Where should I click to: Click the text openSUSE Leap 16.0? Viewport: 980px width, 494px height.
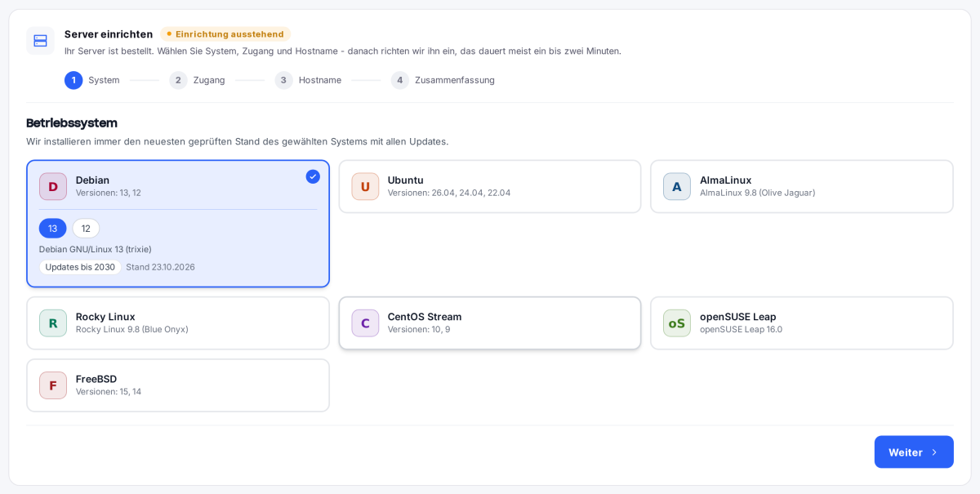(x=741, y=329)
